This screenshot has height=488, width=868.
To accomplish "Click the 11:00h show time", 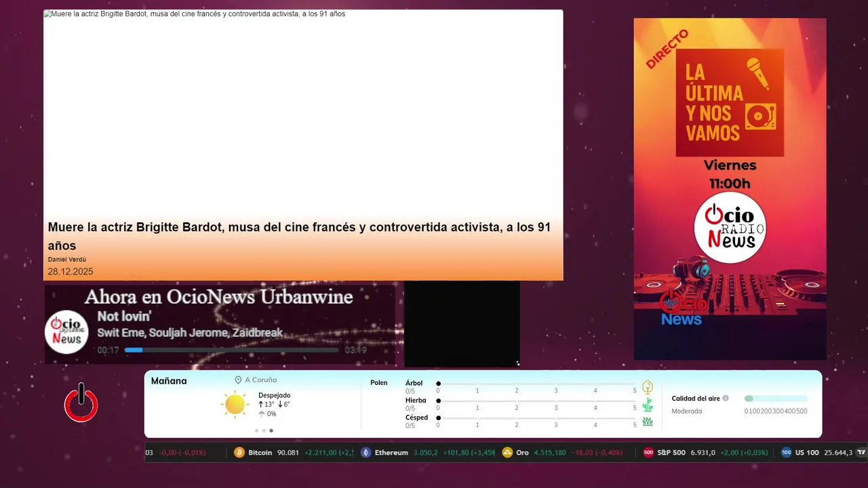I will tap(730, 184).
